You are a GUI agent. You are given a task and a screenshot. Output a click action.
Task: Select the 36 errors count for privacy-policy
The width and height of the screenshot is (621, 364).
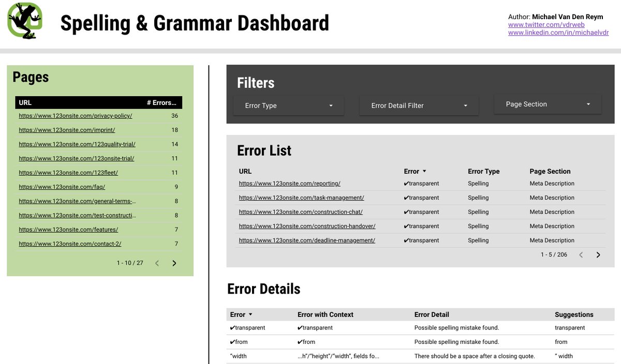click(174, 116)
